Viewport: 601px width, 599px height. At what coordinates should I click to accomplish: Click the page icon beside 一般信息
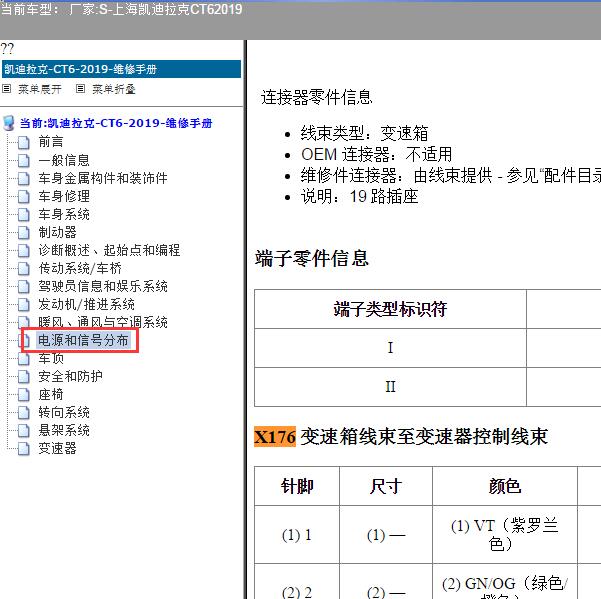24,160
